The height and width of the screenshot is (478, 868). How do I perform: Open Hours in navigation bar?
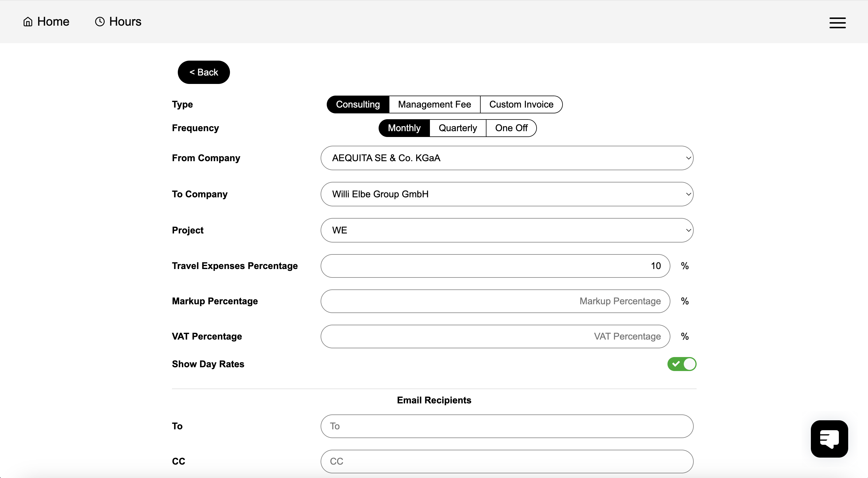125,22
